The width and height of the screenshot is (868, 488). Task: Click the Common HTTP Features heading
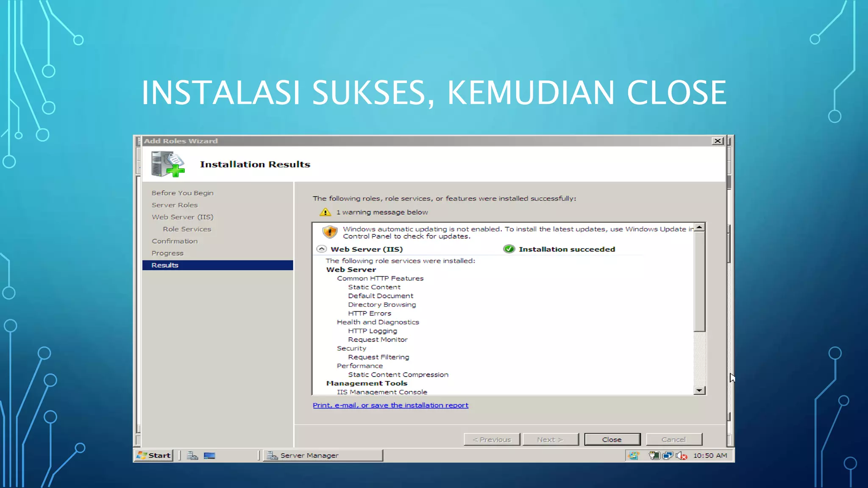coord(380,278)
